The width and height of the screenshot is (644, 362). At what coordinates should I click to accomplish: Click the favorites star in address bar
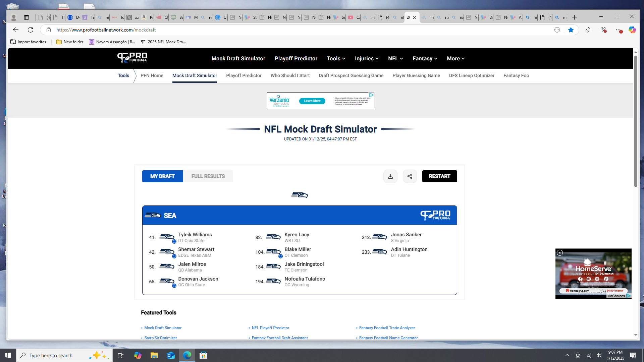[571, 30]
